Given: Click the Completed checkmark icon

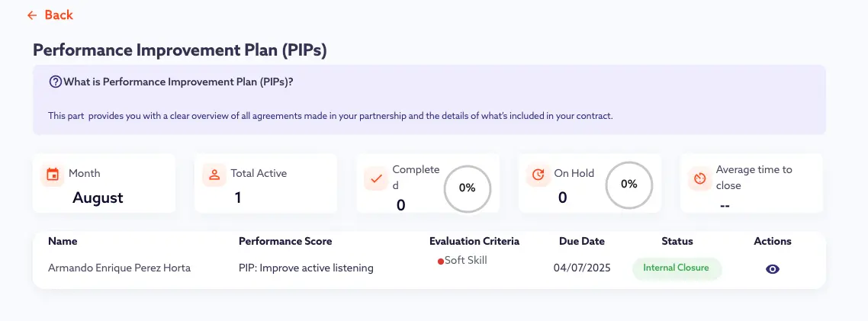Looking at the screenshot, I should pos(376,178).
